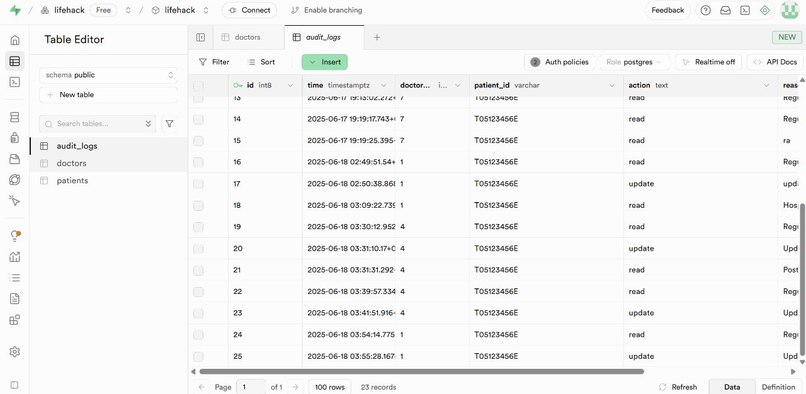This screenshot has width=806, height=394.
Task: Open the schema public dropdown
Action: tap(108, 75)
